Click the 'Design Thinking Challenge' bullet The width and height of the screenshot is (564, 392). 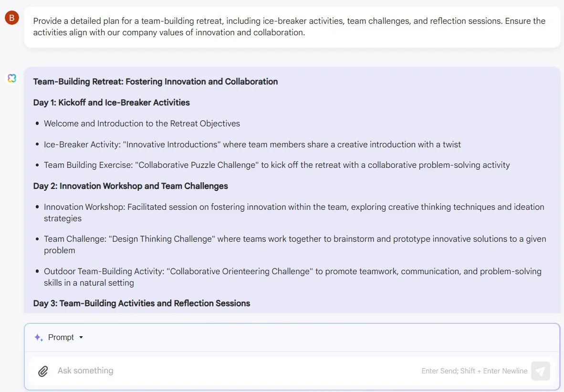coord(295,245)
